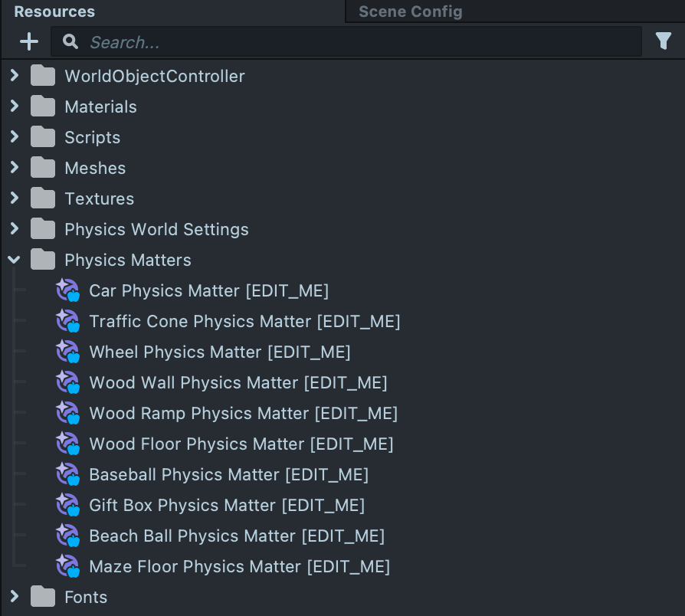The width and height of the screenshot is (685, 616).
Task: Expand the Scripts folder
Action: pos(14,137)
